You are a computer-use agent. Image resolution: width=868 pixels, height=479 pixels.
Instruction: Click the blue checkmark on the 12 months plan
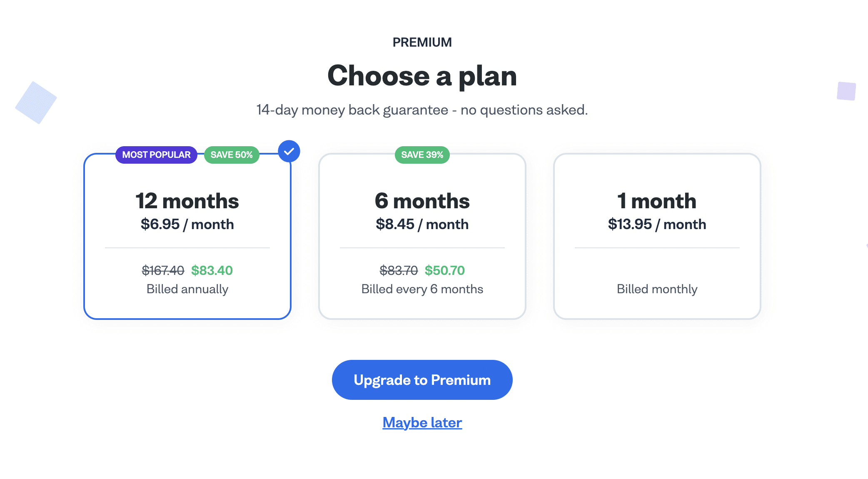click(x=289, y=151)
